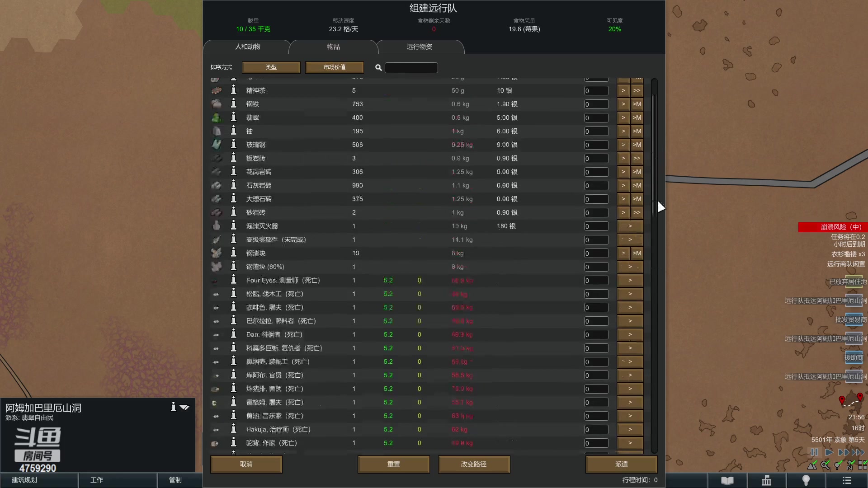Image resolution: width=868 pixels, height=488 pixels.
Task: Open the factions building icon
Action: tap(766, 480)
